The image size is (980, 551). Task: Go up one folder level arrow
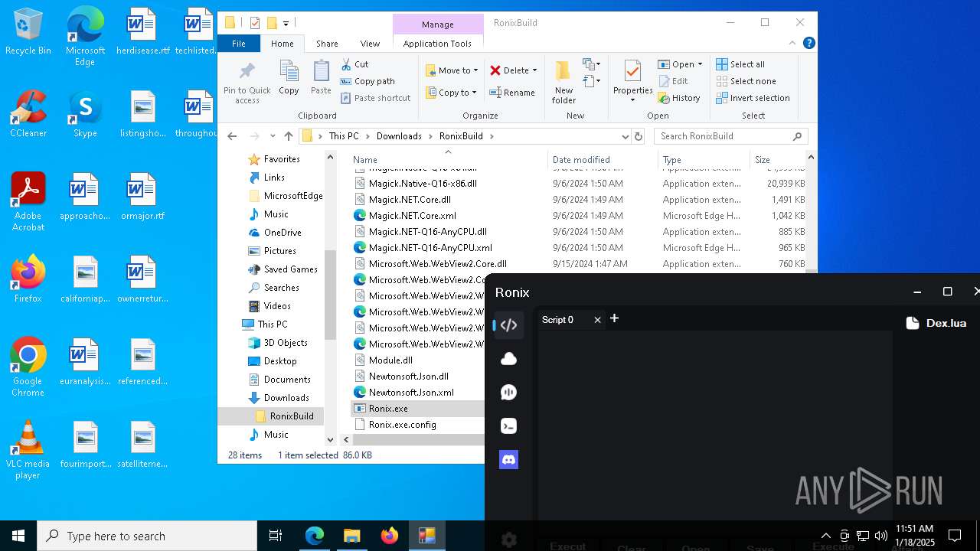coord(288,136)
